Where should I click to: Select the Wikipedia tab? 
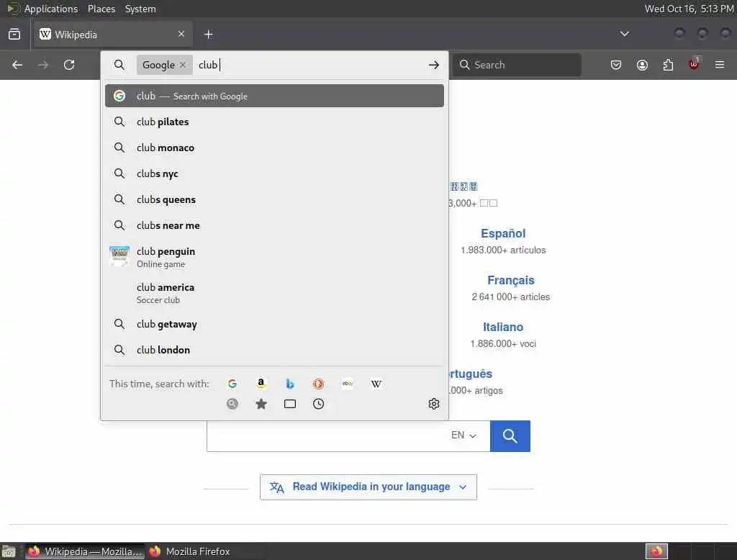tap(113, 35)
